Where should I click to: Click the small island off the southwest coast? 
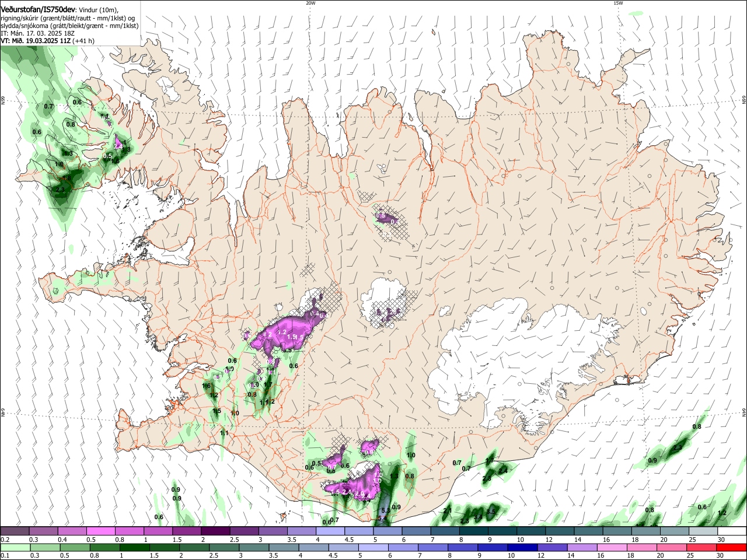point(284,516)
